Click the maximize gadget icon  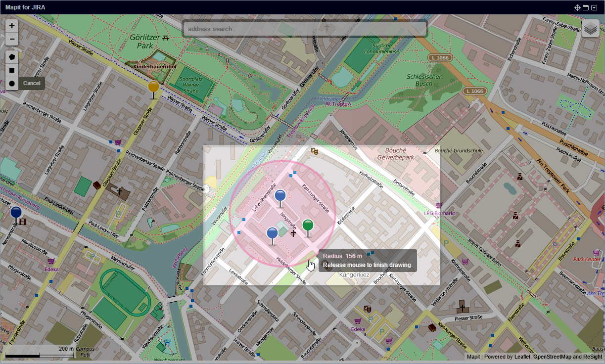(586, 7)
